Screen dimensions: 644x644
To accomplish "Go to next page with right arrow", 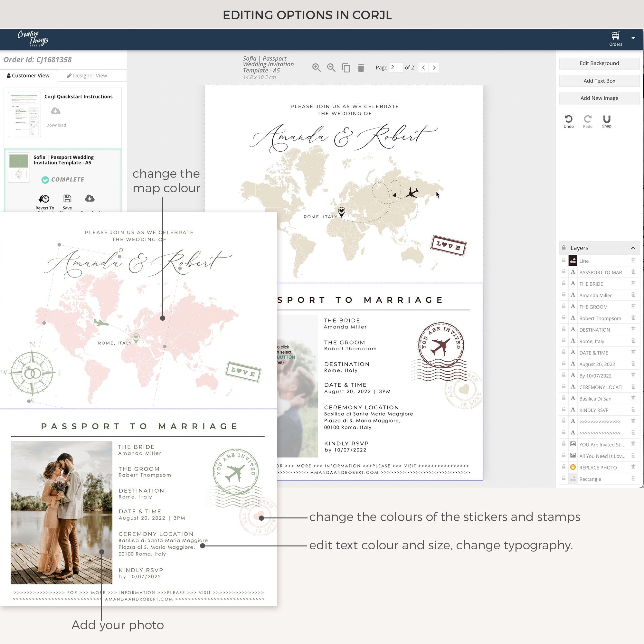I will click(434, 67).
